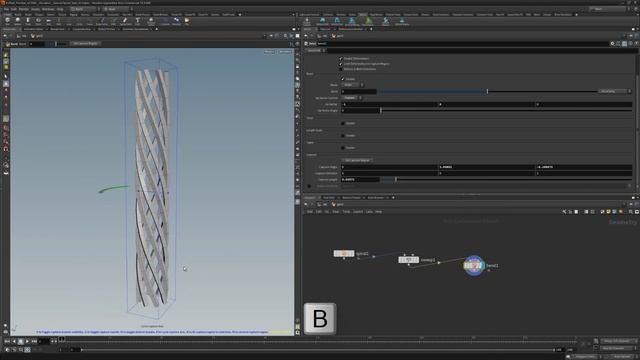The height and width of the screenshot is (360, 640).
Task: Click the Capture Length value field
Action: [x=360, y=180]
